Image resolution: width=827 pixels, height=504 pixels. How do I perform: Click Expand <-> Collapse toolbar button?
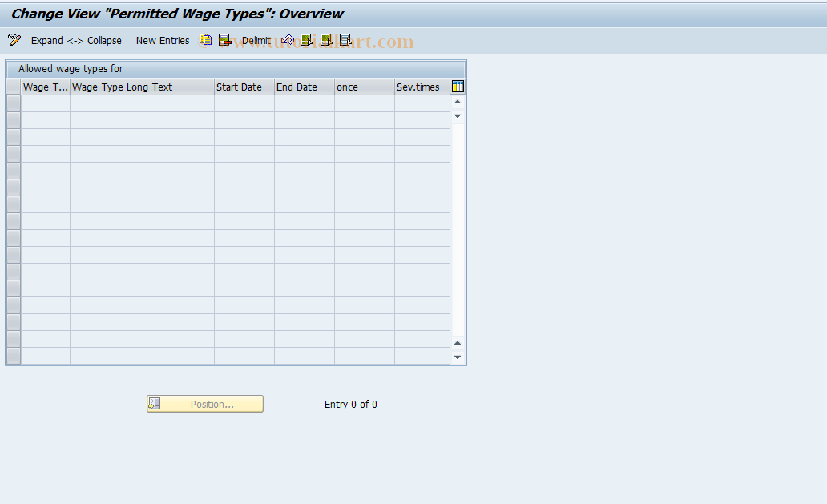click(76, 41)
